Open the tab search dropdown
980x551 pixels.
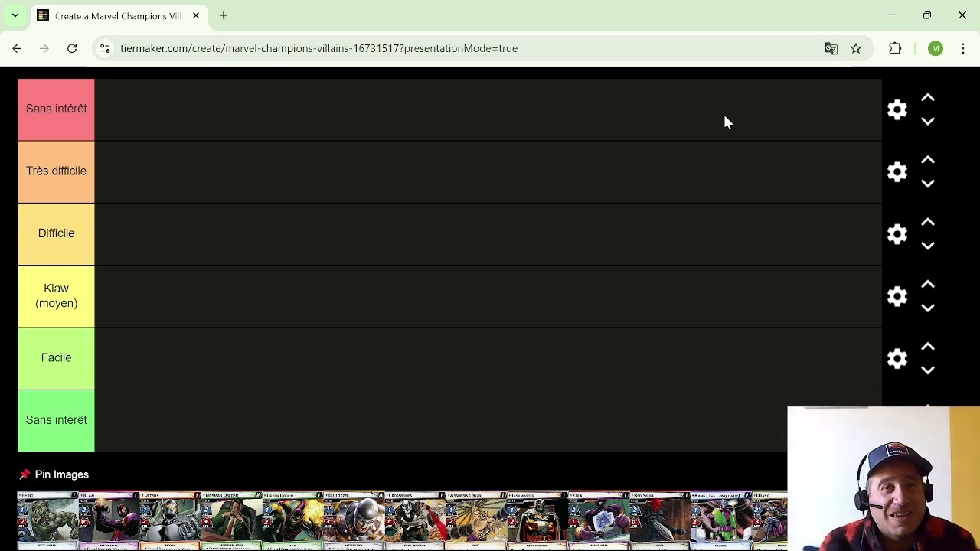tap(15, 15)
